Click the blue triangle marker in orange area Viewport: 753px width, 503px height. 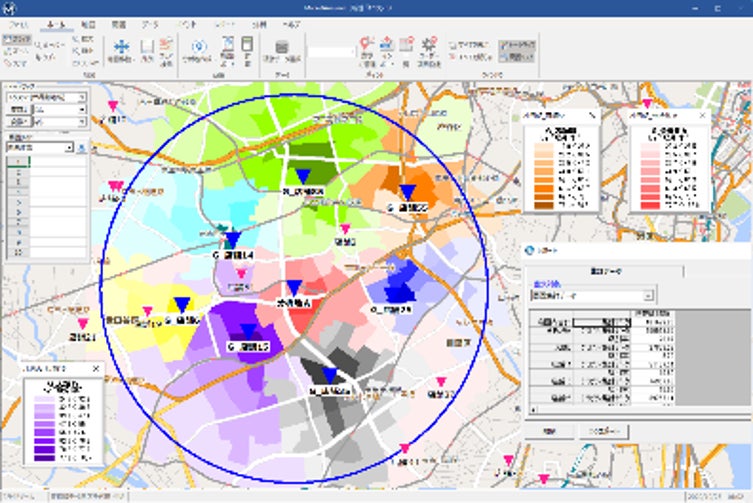[x=406, y=191]
